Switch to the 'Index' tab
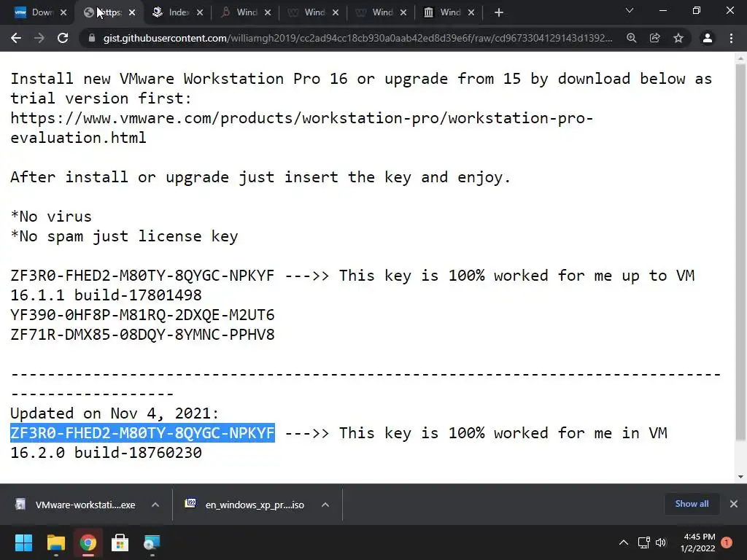 (177, 12)
